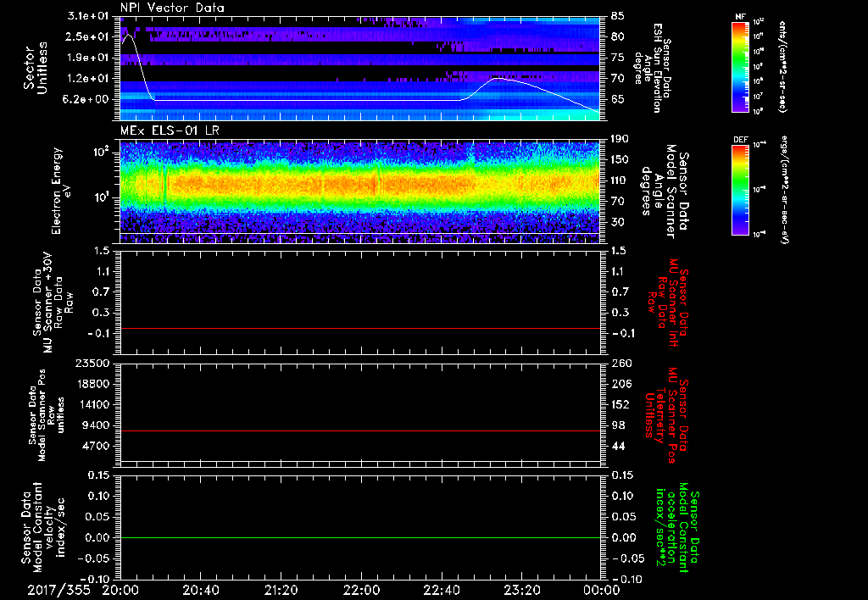Click the Sector Unitless axis label
The width and height of the screenshot is (868, 600).
[x=34, y=68]
